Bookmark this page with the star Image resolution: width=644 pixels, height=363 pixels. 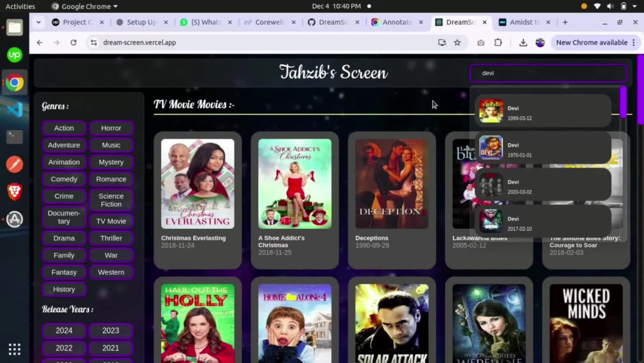tap(457, 43)
